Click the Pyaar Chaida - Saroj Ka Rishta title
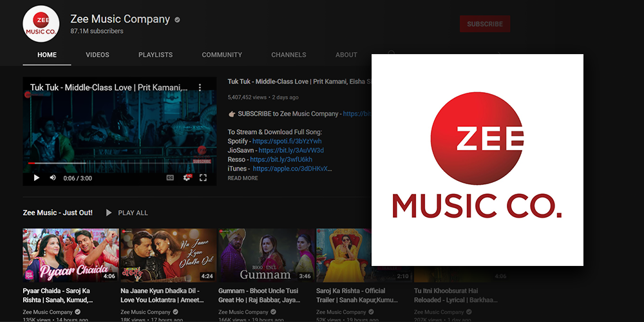 point(58,296)
